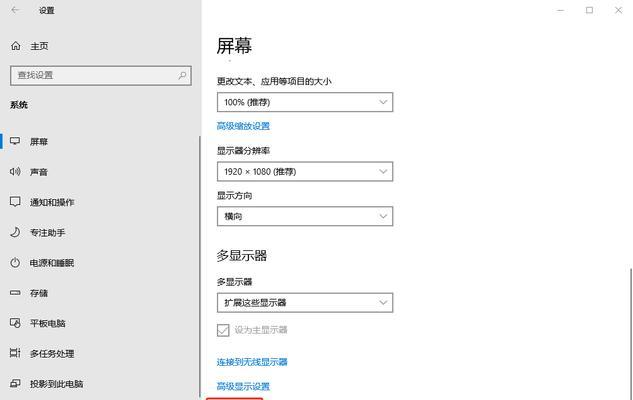Toggle the 设为主显示器 checkbox
Image resolution: width=633 pixels, height=400 pixels.
click(x=223, y=330)
